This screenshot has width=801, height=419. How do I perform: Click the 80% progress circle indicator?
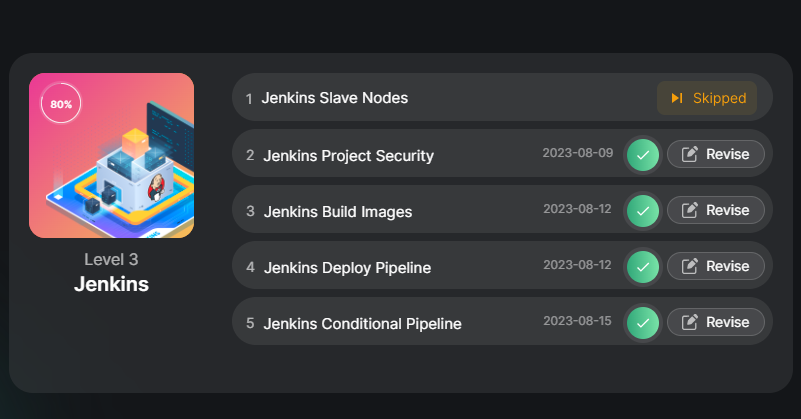(61, 103)
